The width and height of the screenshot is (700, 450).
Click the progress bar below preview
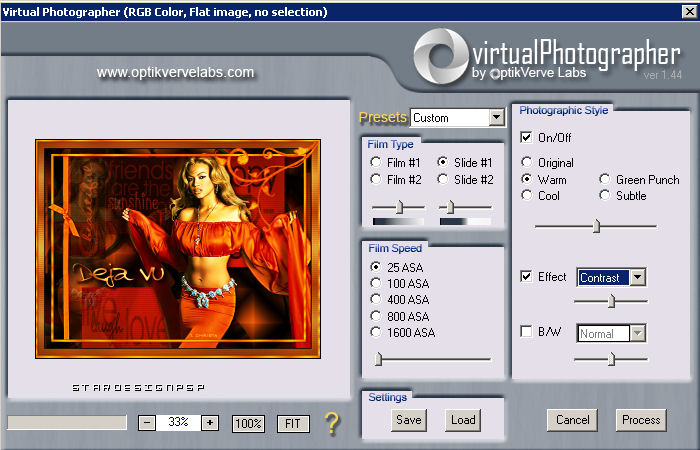click(67, 423)
